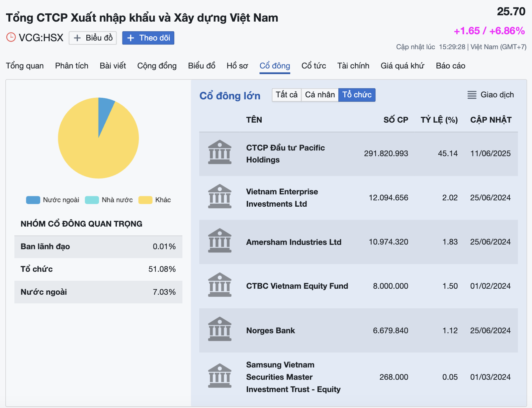The width and height of the screenshot is (532, 408).
Task: Click the CẬP NHẬT column header
Action: pos(491,120)
